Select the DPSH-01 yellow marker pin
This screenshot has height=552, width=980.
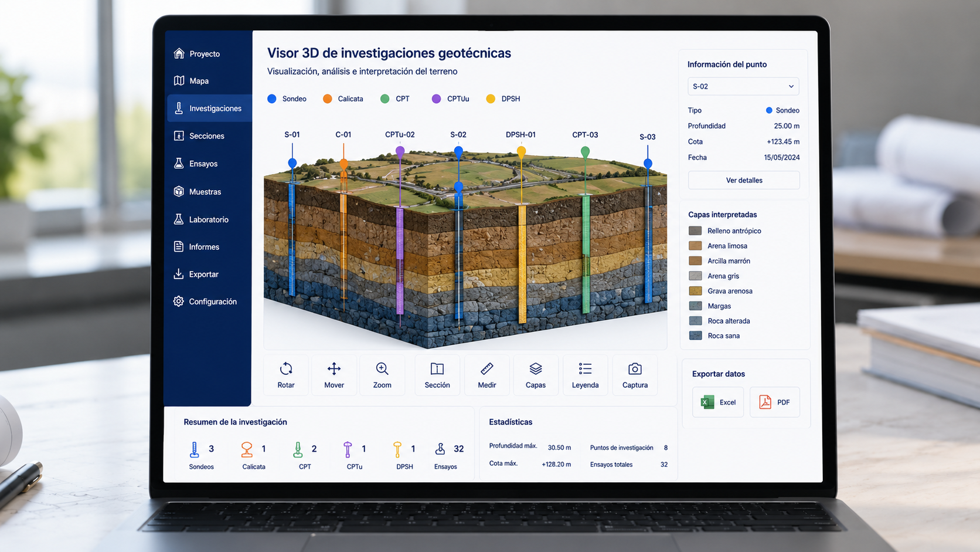point(521,151)
